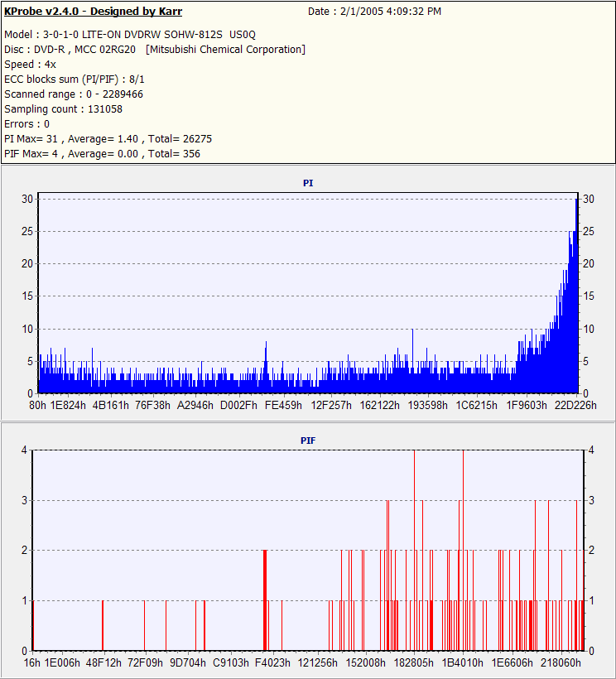
Task: Select the Date line '2/1/2005 4:09:32 PM'
Action: [x=391, y=12]
